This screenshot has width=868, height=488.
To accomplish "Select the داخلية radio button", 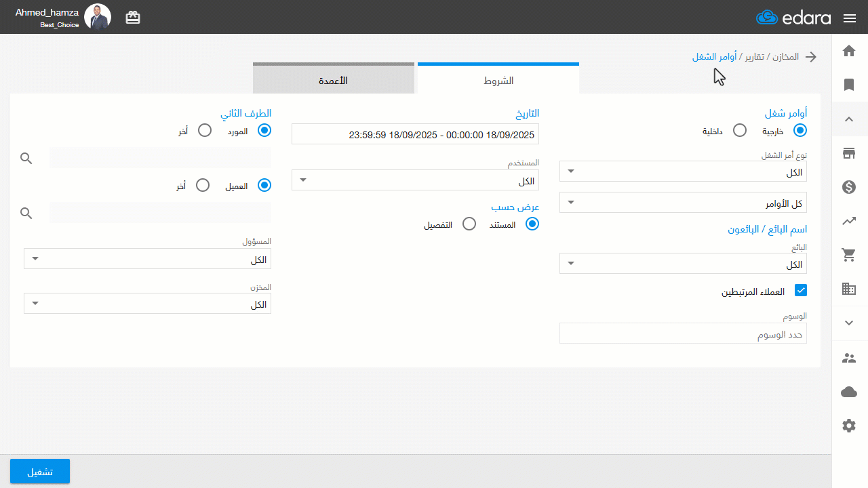I will pyautogui.click(x=740, y=130).
